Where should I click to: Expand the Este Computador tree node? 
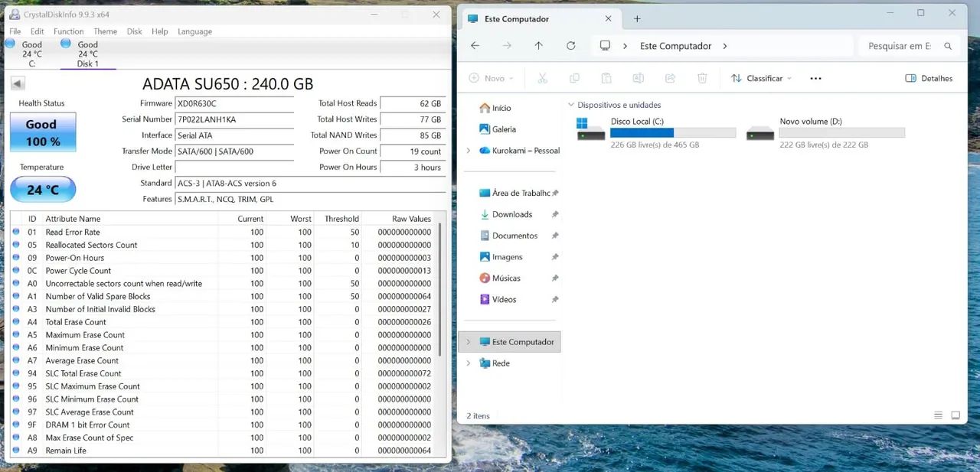469,342
